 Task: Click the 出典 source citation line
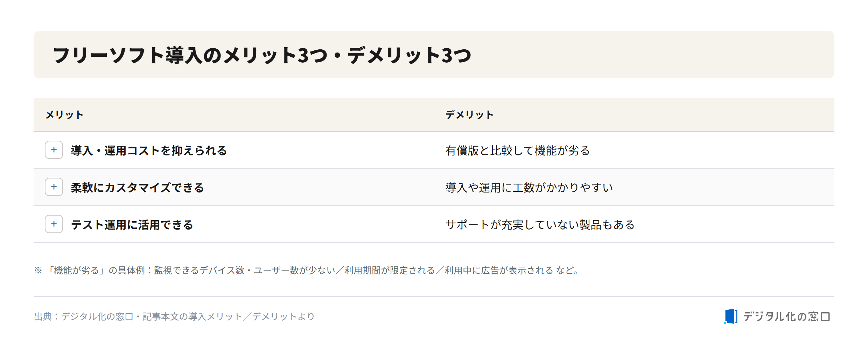click(x=174, y=316)
